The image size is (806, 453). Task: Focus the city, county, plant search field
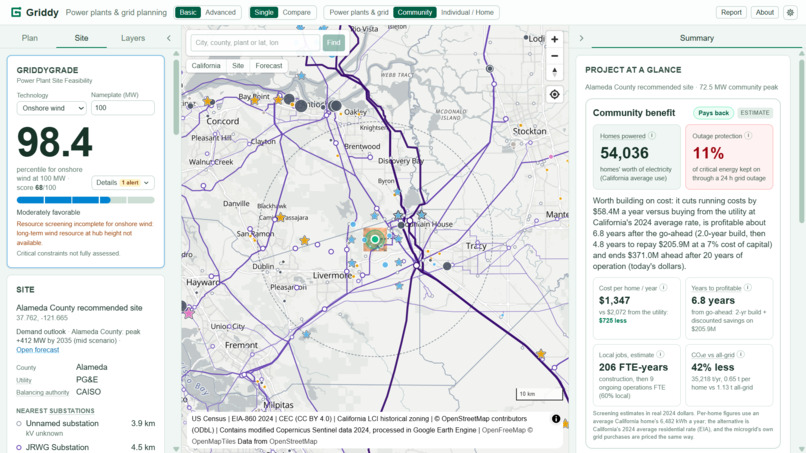[x=255, y=43]
